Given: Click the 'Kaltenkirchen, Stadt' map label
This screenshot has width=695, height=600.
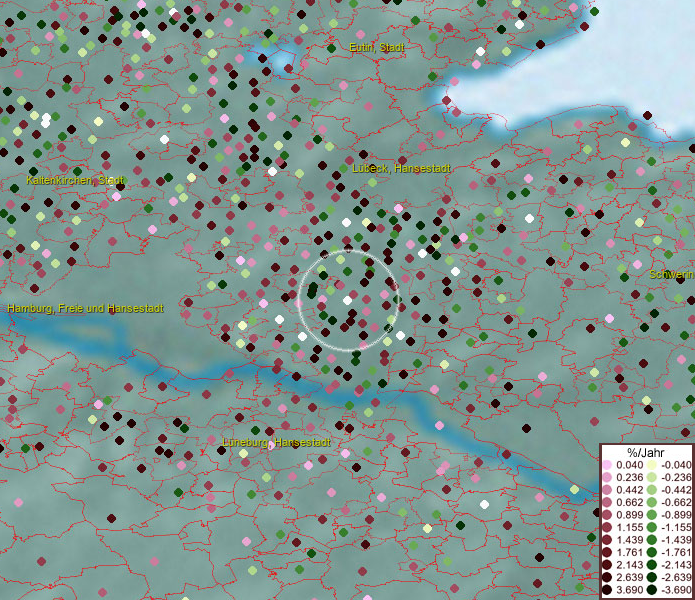Looking at the screenshot, I should (75, 180).
